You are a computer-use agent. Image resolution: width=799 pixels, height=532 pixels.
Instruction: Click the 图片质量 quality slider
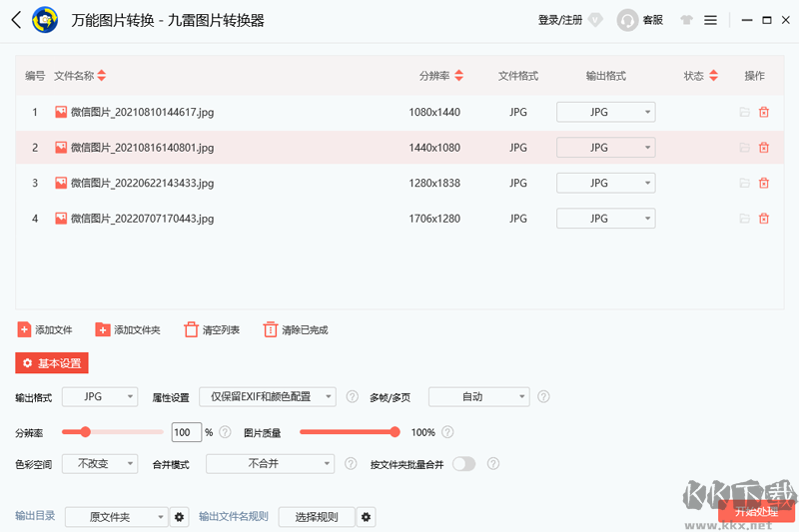tap(348, 432)
